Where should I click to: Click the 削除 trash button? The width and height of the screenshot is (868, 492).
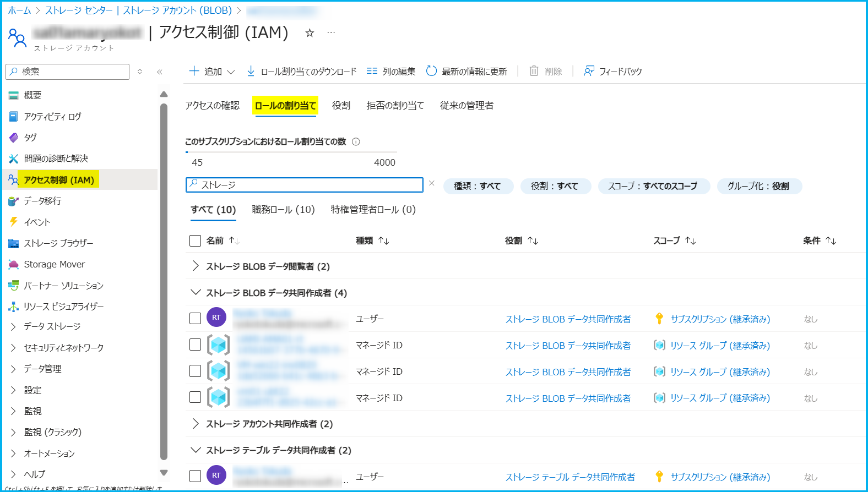pos(546,72)
